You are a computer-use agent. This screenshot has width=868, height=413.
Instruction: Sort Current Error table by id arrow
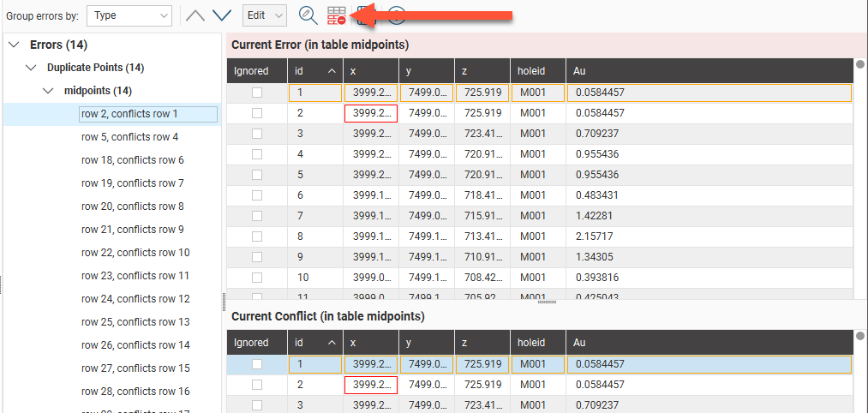tap(332, 71)
